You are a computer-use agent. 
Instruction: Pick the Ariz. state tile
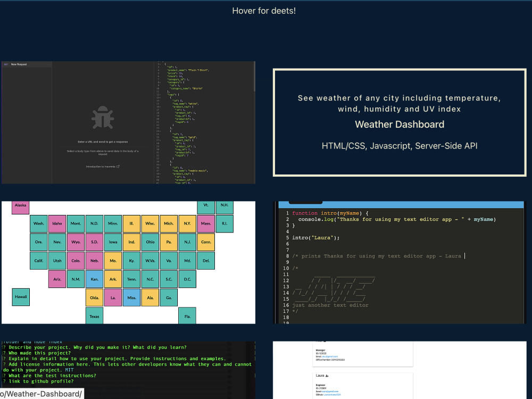tap(57, 279)
